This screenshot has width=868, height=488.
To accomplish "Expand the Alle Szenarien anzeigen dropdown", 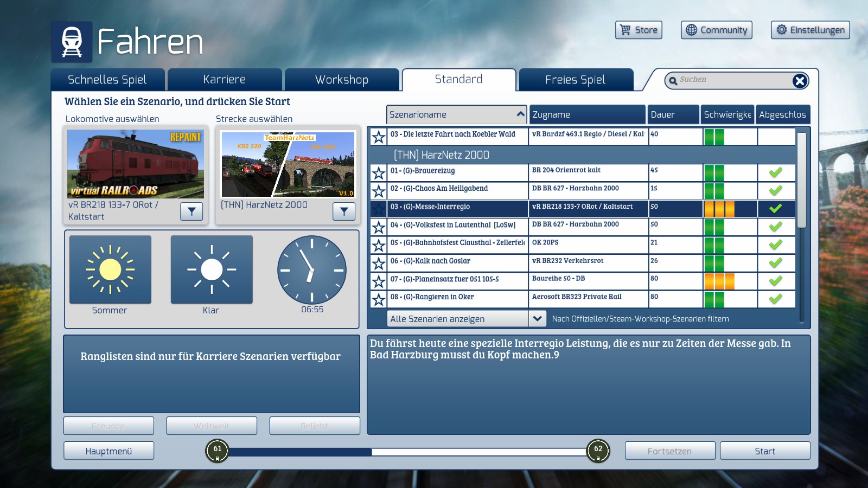I will [537, 319].
